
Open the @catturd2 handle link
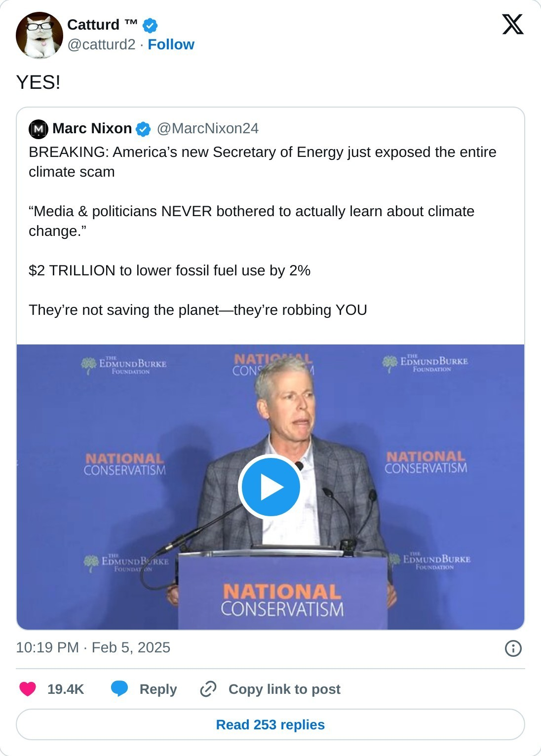(x=101, y=44)
